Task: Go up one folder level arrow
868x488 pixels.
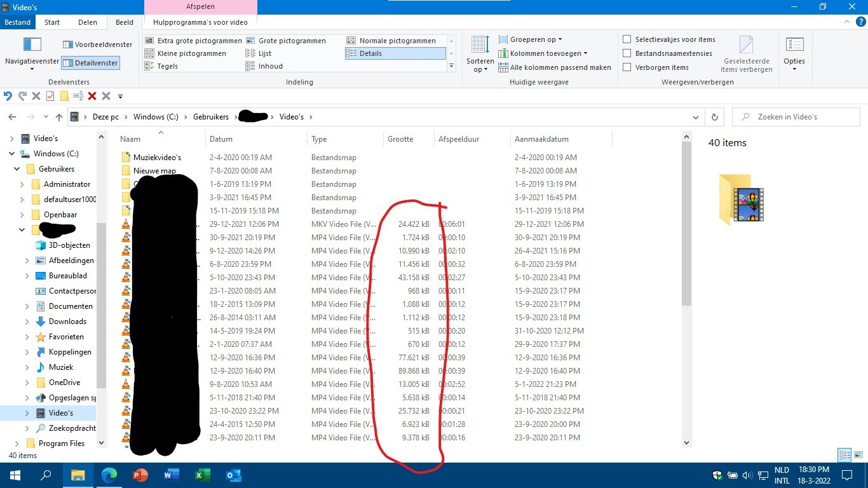Action: 59,117
